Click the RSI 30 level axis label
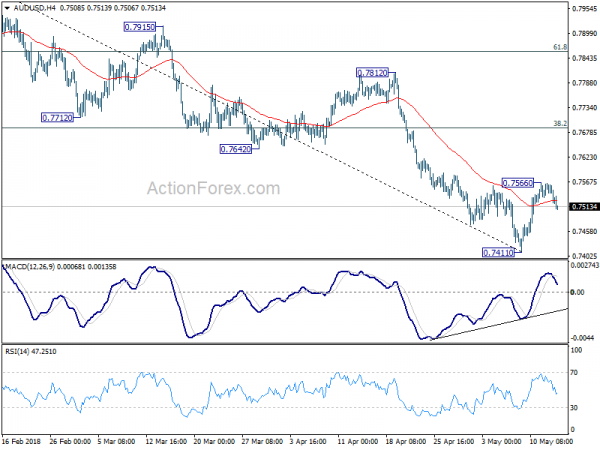This screenshot has height=450, width=600. coord(574,408)
